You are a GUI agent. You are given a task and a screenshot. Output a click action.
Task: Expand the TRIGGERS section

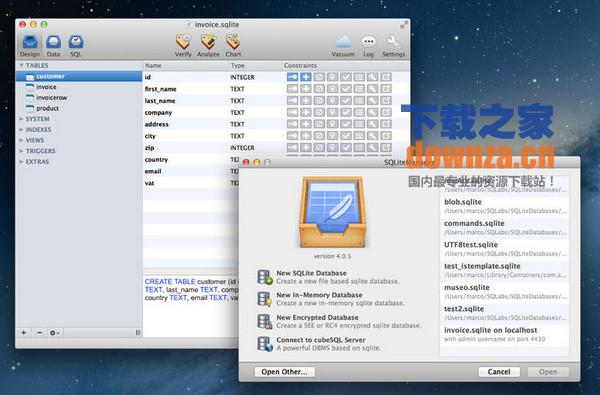click(21, 151)
